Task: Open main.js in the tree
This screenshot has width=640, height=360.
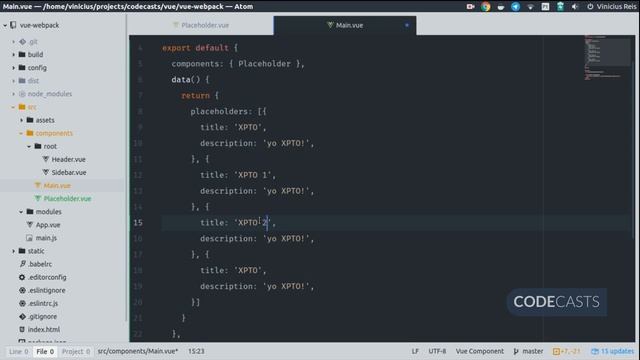Action: pyautogui.click(x=46, y=238)
